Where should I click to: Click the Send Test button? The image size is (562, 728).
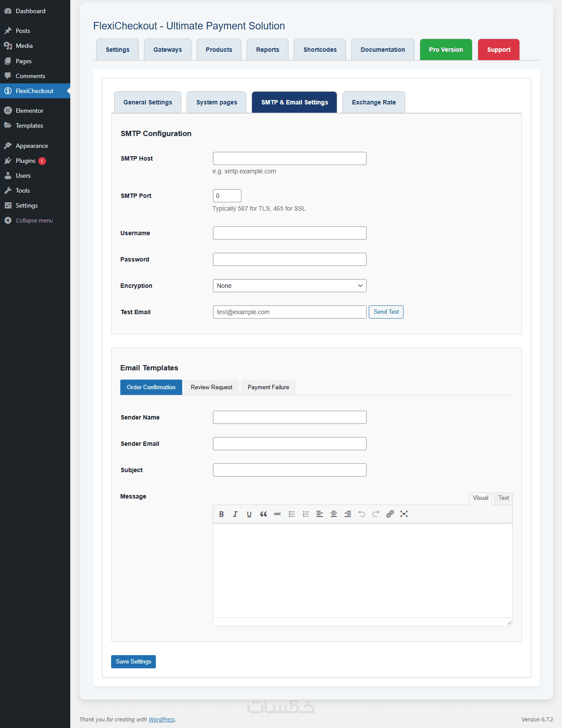tap(386, 312)
